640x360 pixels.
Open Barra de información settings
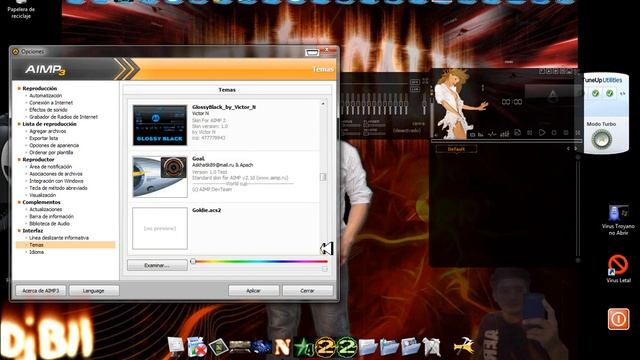pos(51,216)
